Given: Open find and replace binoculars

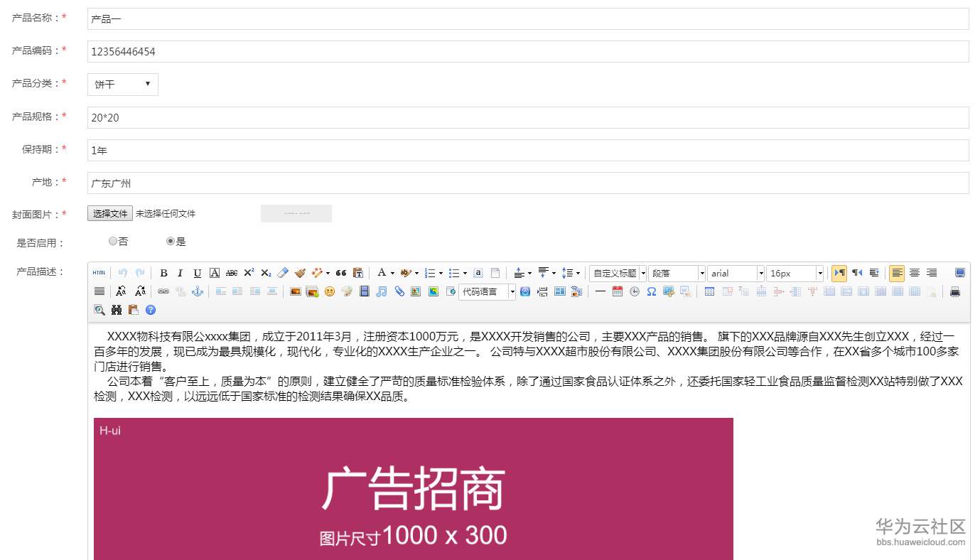Looking at the screenshot, I should point(117,310).
